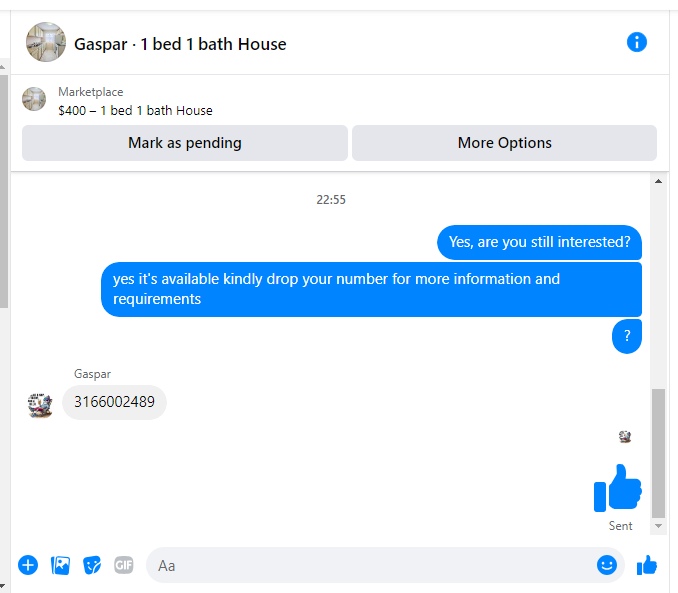Click the question mark message bubble
This screenshot has width=678, height=593.
point(627,336)
